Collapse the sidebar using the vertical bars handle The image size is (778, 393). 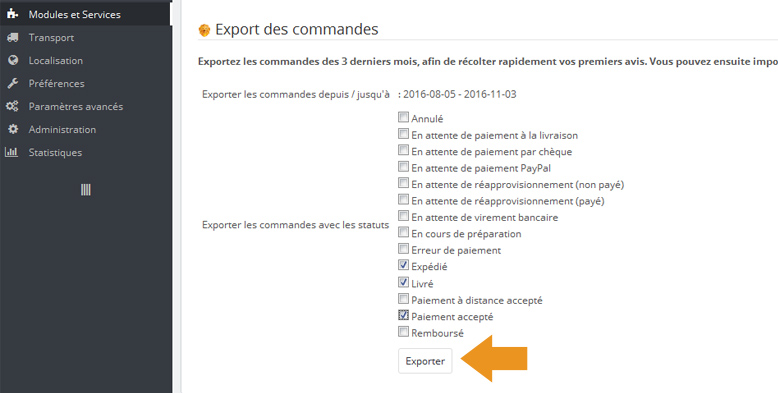tap(86, 190)
